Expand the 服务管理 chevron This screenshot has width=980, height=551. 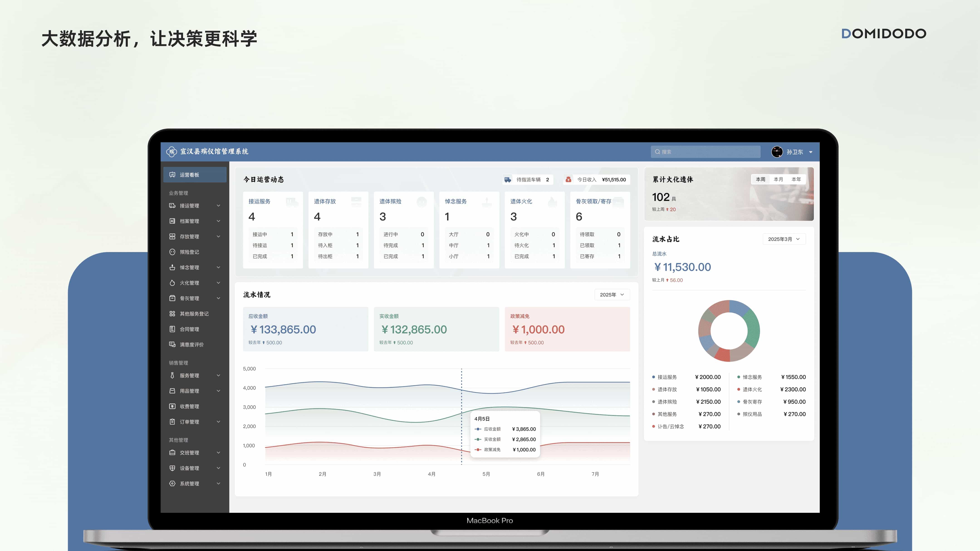[218, 375]
